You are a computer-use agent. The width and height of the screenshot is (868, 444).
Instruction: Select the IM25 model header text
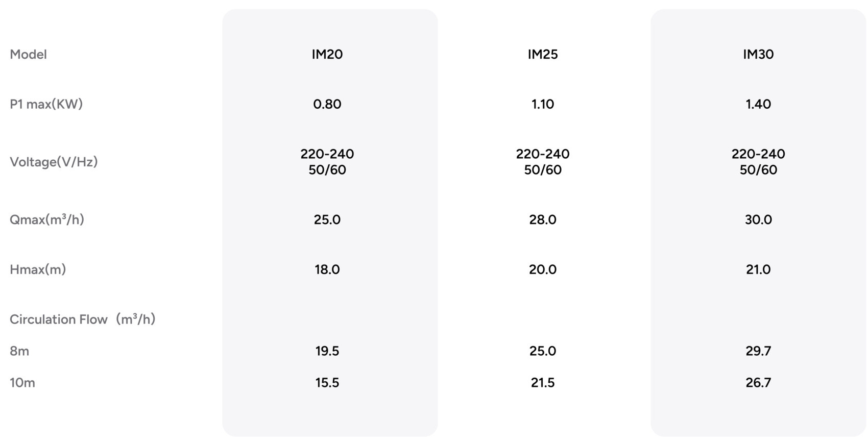click(543, 54)
